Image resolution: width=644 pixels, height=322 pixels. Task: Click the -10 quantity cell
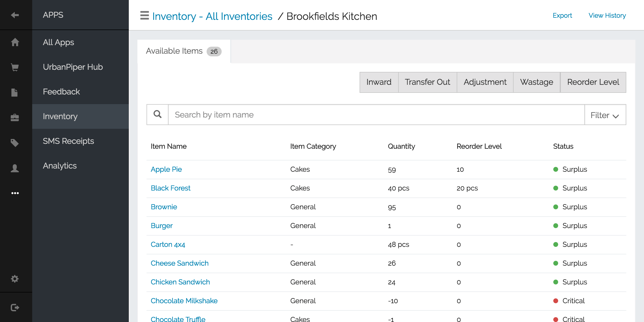click(393, 301)
